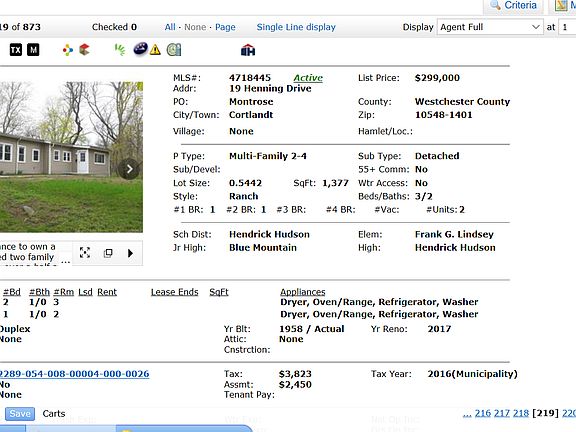This screenshot has width=576, height=432.
Task: Open photos in a new window
Action: pos(108,253)
